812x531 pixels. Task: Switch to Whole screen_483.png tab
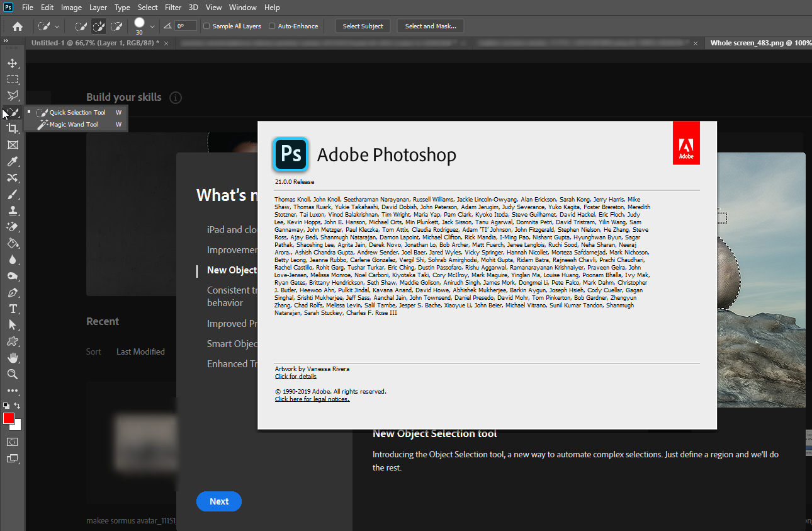coord(760,43)
